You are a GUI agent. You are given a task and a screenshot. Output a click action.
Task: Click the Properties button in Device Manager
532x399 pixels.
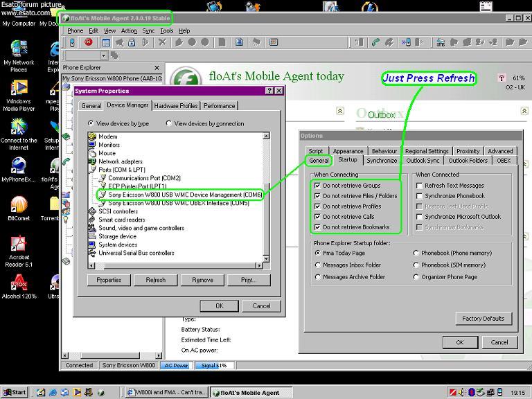point(109,280)
